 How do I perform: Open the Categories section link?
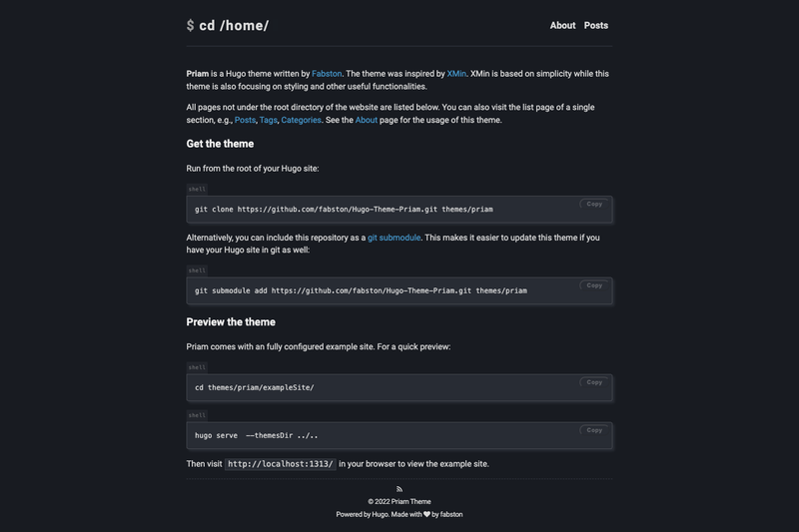pyautogui.click(x=302, y=120)
